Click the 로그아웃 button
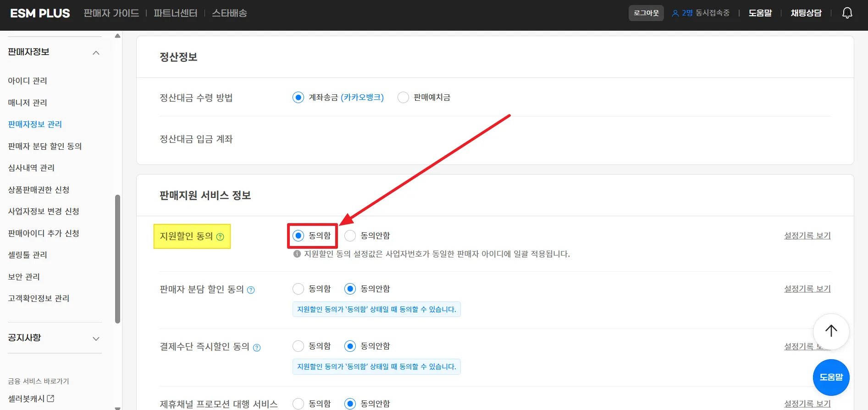868x410 pixels. [646, 13]
